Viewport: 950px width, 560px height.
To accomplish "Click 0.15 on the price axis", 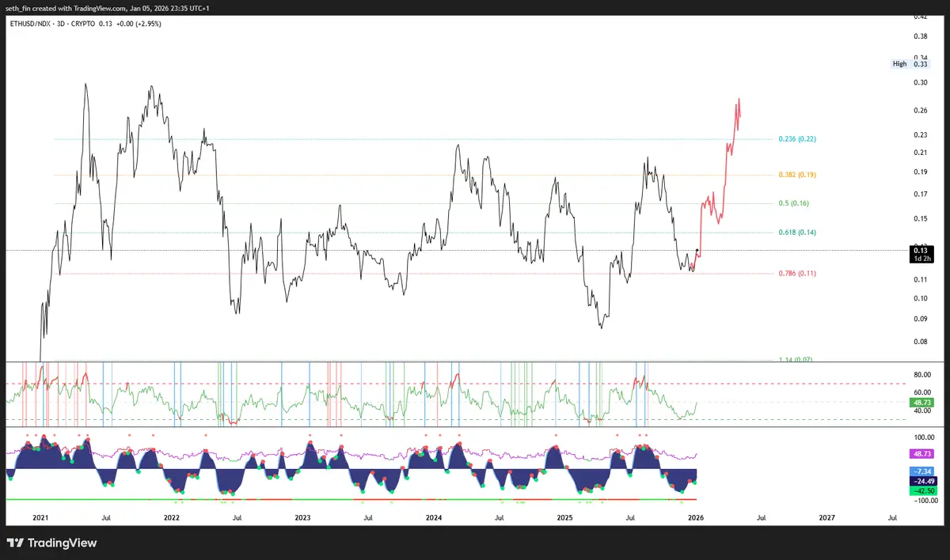I will (920, 218).
